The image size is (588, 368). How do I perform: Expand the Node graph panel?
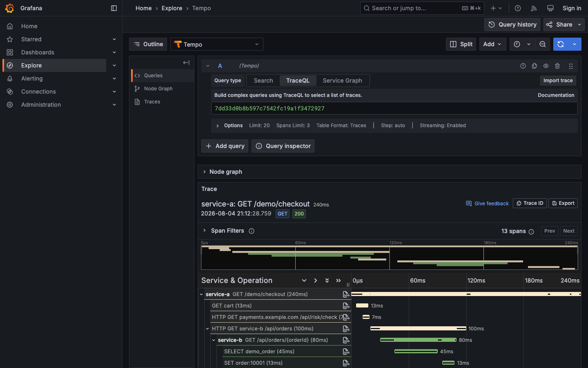tap(205, 172)
